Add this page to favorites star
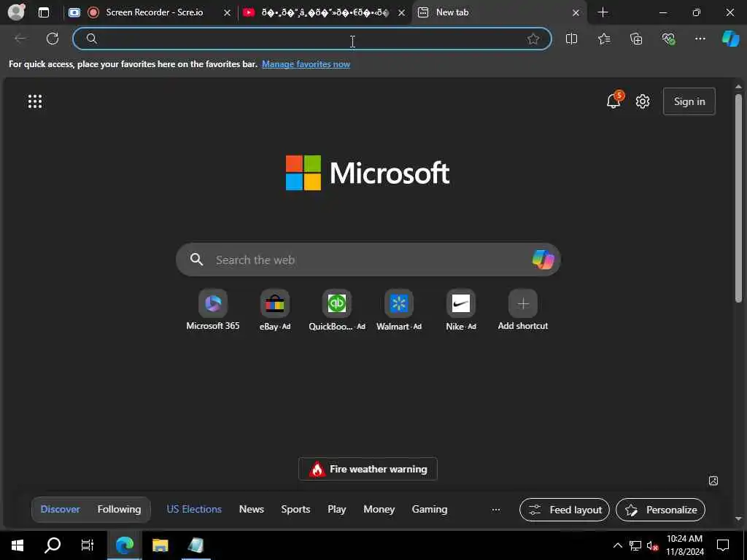 [x=533, y=39]
